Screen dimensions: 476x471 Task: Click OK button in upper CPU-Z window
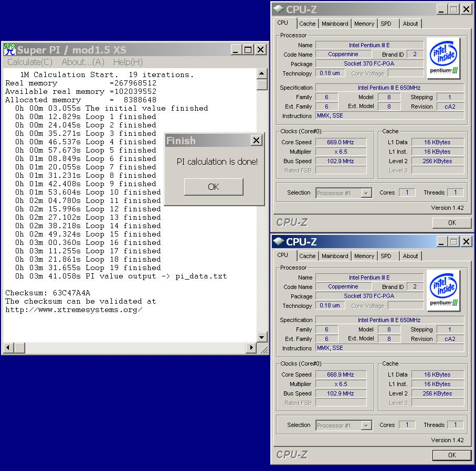tap(452, 223)
